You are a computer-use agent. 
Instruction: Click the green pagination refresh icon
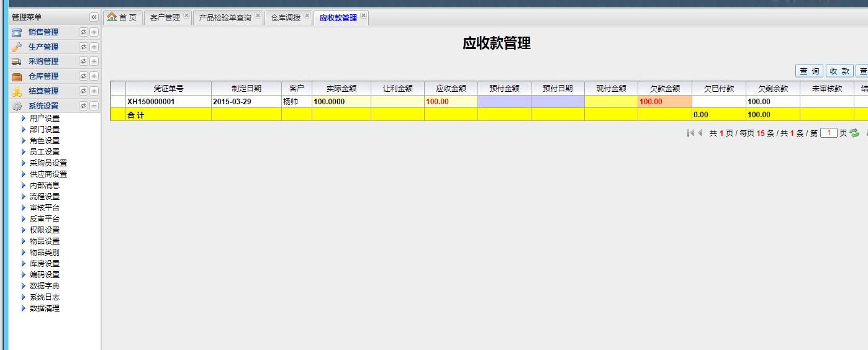tap(854, 133)
